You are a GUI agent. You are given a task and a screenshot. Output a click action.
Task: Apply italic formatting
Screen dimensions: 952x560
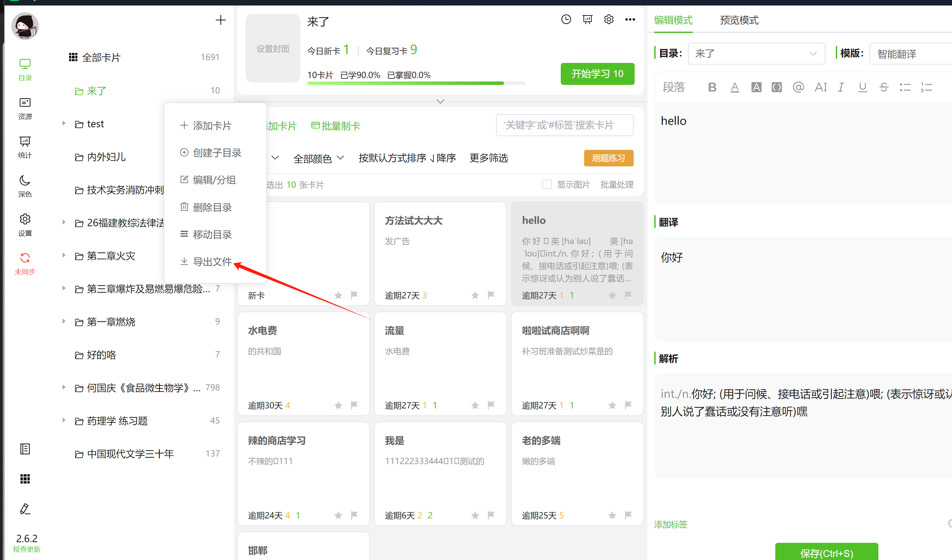(x=841, y=87)
